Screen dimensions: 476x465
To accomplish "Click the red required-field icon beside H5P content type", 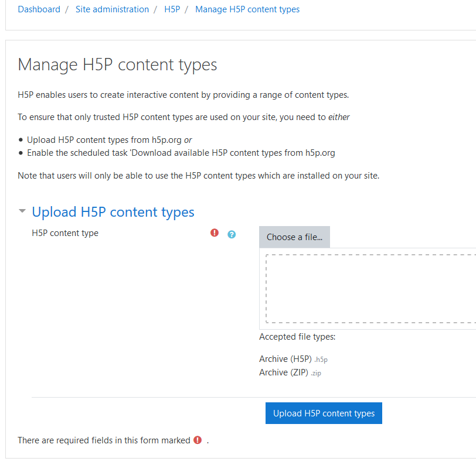I will [x=215, y=232].
